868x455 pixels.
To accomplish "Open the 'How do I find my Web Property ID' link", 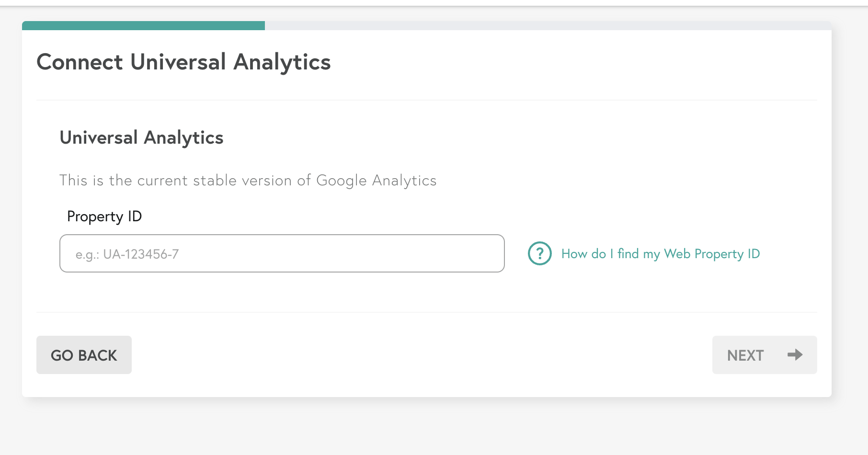I will click(661, 254).
